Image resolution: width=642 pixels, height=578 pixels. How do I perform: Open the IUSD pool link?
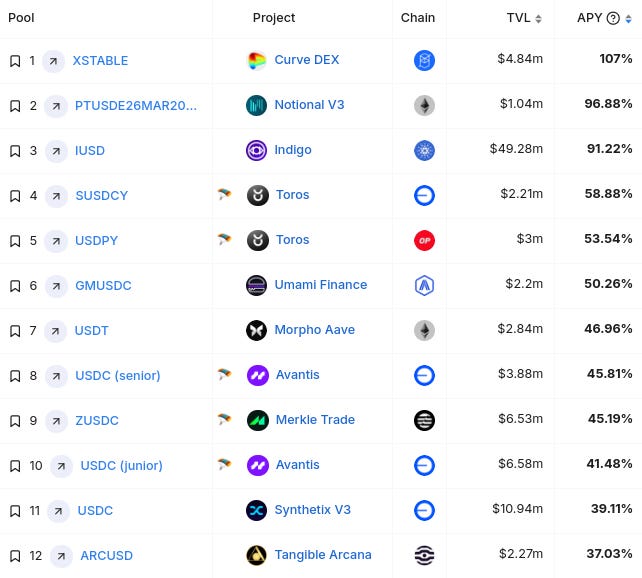pos(90,151)
